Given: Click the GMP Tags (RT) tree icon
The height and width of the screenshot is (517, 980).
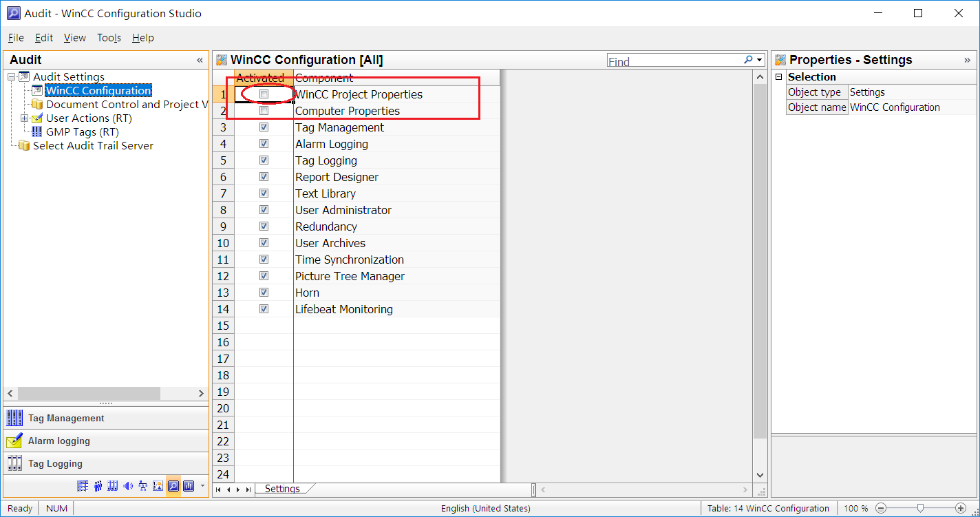Looking at the screenshot, I should click(x=37, y=131).
